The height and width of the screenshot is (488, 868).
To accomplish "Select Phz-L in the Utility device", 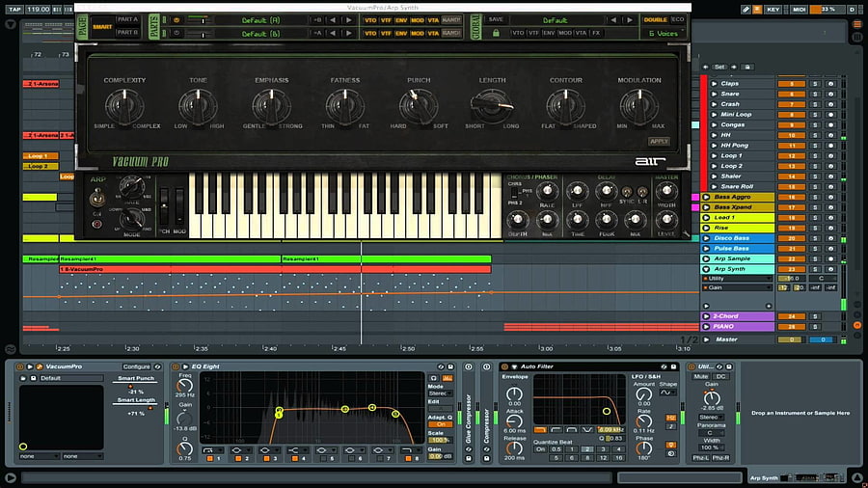I will pos(701,458).
